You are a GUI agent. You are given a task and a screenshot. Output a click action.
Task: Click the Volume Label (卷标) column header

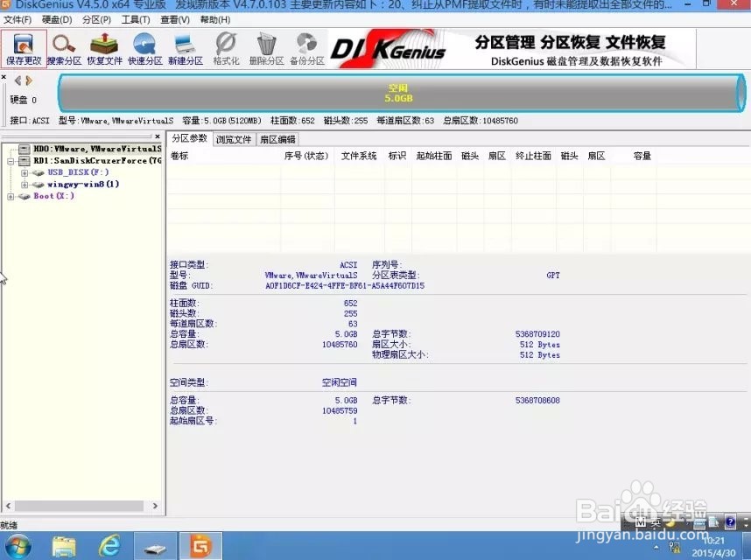[x=179, y=156]
